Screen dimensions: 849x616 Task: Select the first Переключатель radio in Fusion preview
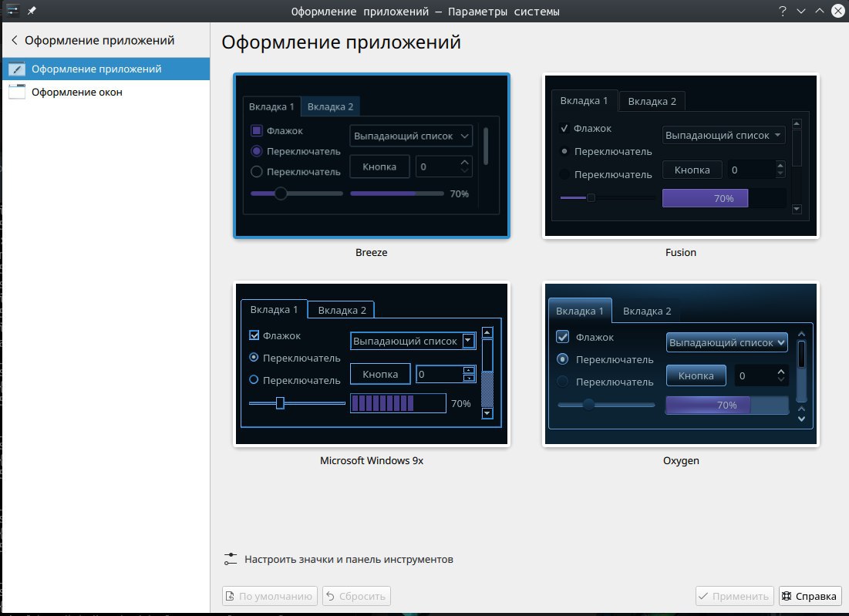pyautogui.click(x=564, y=152)
